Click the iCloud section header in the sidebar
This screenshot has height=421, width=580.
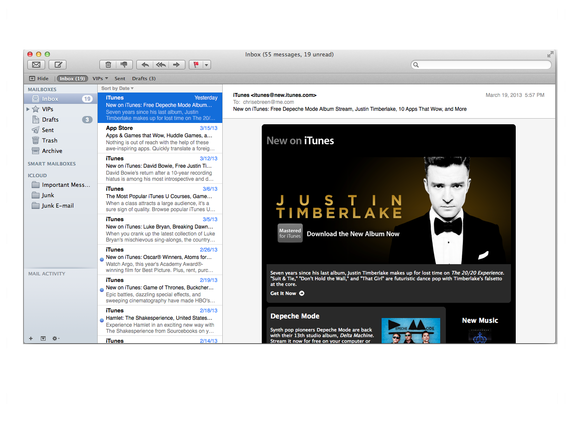(37, 175)
